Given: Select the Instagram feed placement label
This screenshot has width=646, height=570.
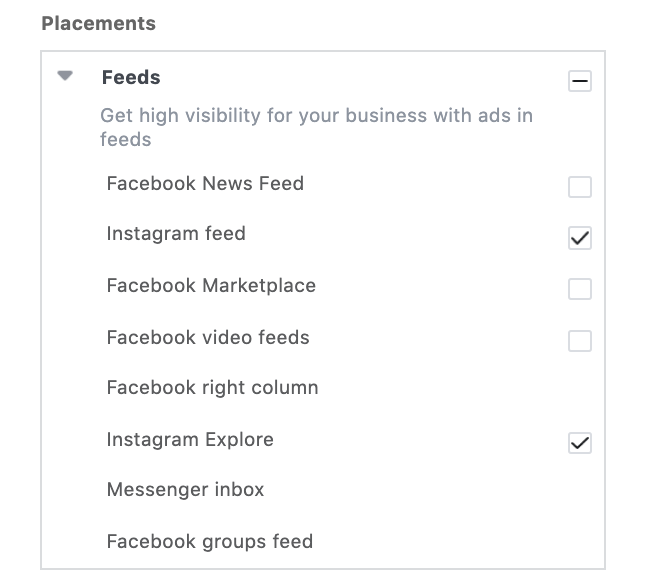Looking at the screenshot, I should click(176, 234).
